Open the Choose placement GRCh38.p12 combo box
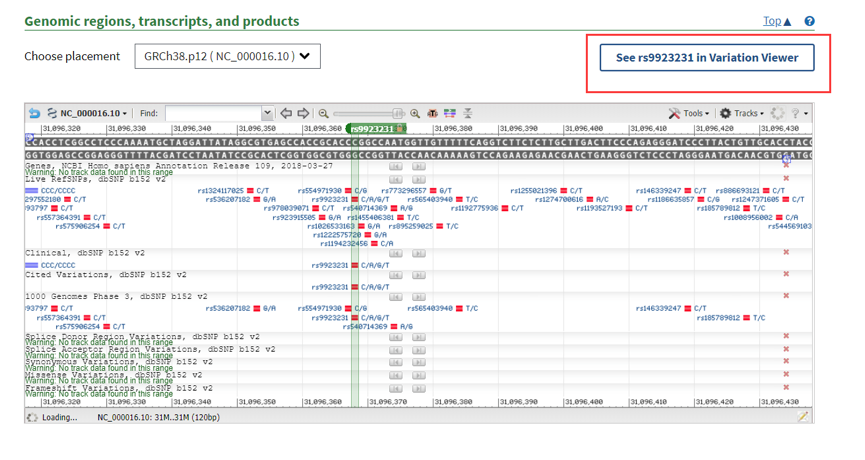Image resolution: width=865 pixels, height=460 pixels. pos(227,56)
